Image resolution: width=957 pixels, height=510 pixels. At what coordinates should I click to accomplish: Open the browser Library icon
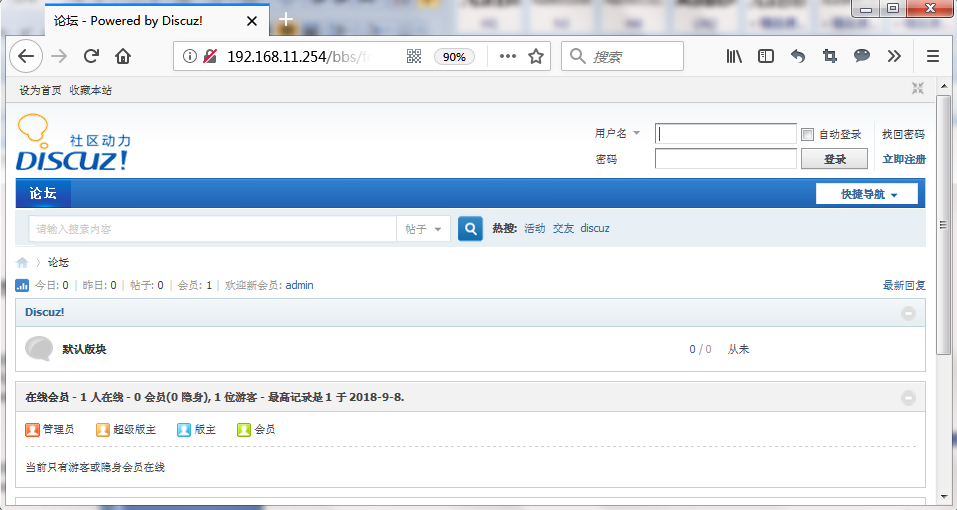(734, 56)
